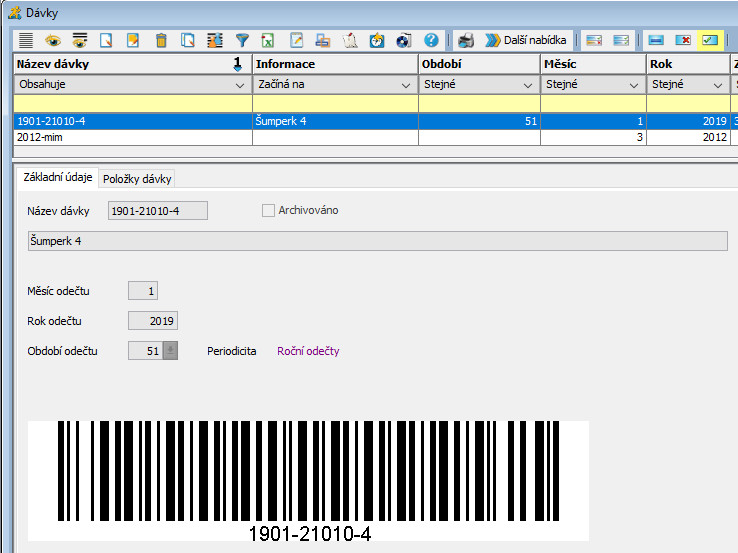
Task: Click the Roční odečty periodicity link
Action: point(308,351)
